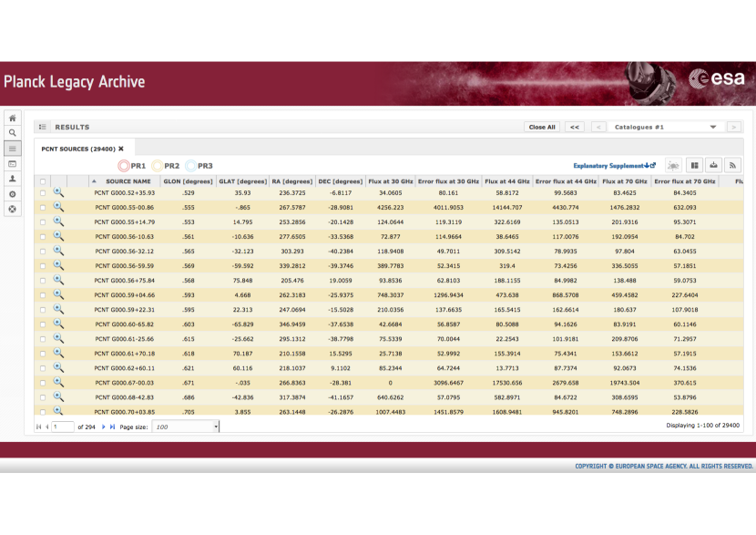
Task: Select source name PCNT G000.60-65.82
Action: point(125,324)
